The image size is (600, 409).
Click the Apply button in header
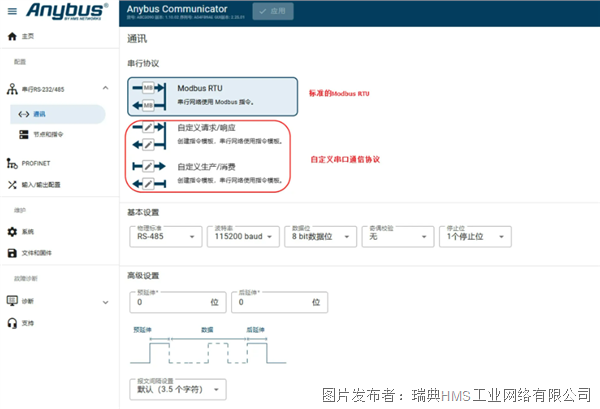[x=273, y=11]
